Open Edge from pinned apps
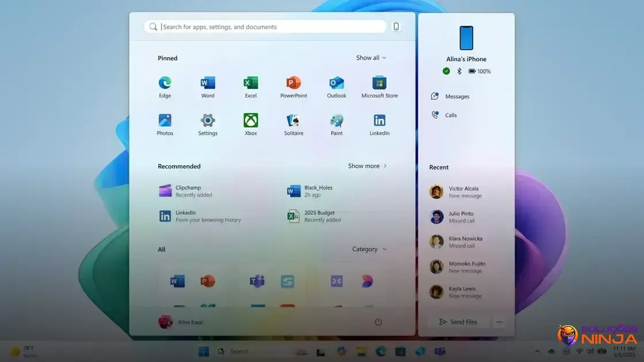This screenshot has width=644, height=362. pyautogui.click(x=164, y=87)
